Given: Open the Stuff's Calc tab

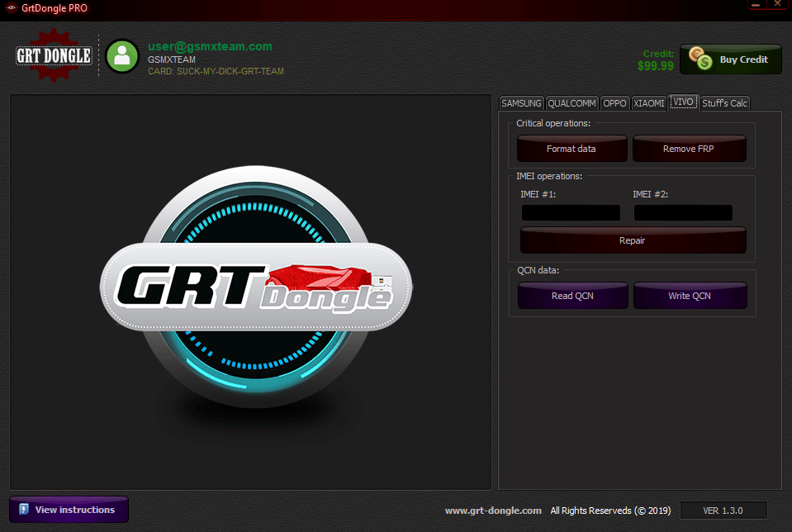Looking at the screenshot, I should 724,103.
